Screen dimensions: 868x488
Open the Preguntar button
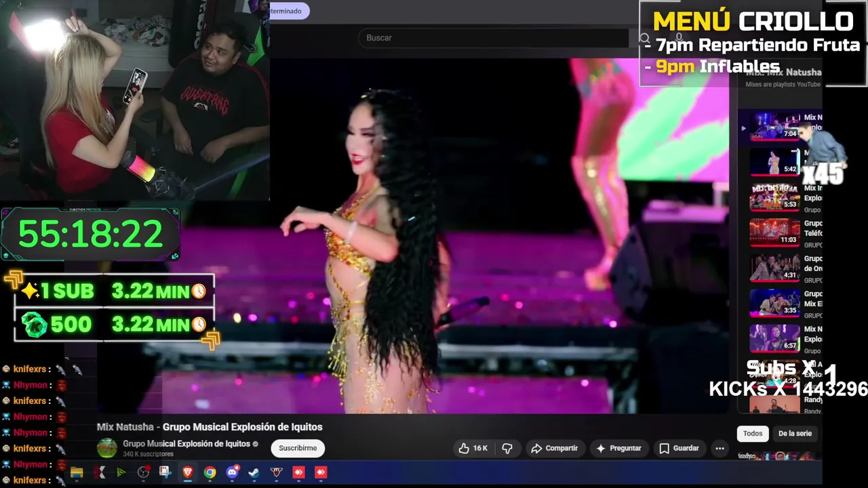(618, 448)
